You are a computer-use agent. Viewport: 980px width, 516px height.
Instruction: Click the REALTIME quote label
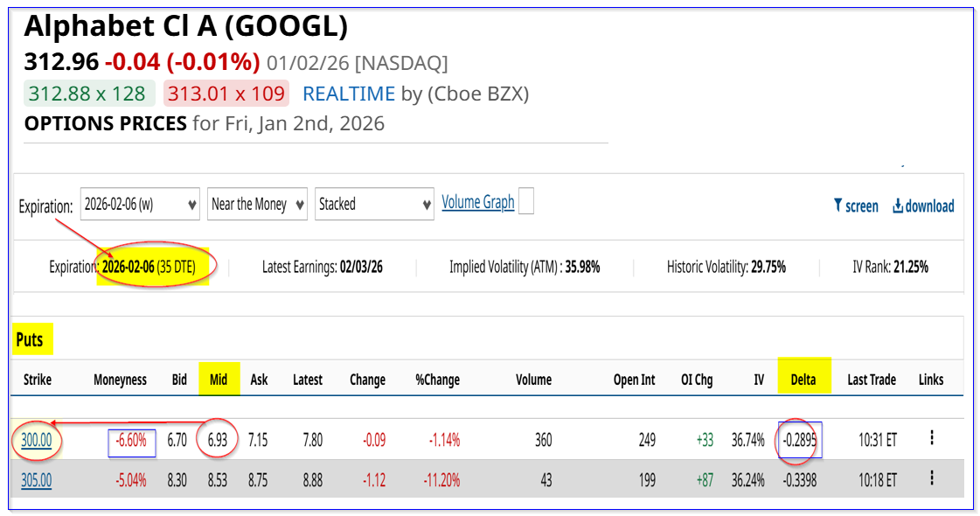click(349, 94)
